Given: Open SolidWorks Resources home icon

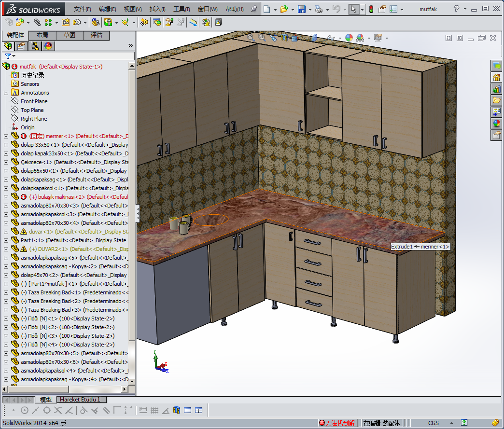Looking at the screenshot, I should [x=496, y=77].
